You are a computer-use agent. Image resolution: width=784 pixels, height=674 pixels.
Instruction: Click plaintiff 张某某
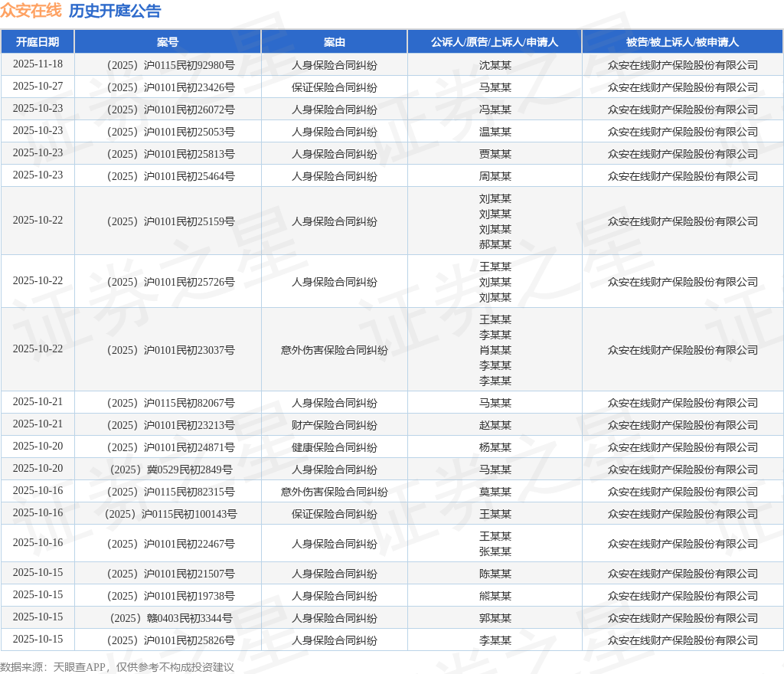point(495,551)
